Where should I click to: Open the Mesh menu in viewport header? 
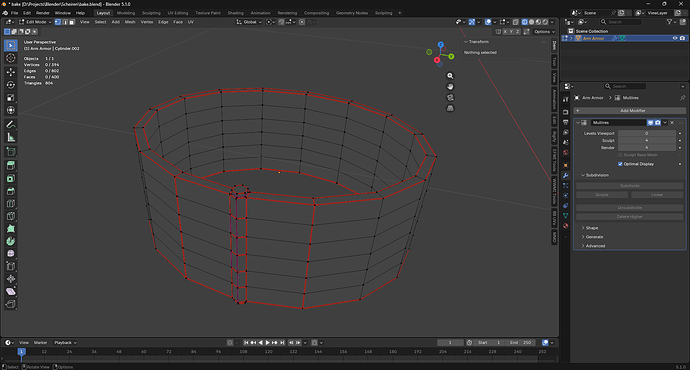click(130, 22)
